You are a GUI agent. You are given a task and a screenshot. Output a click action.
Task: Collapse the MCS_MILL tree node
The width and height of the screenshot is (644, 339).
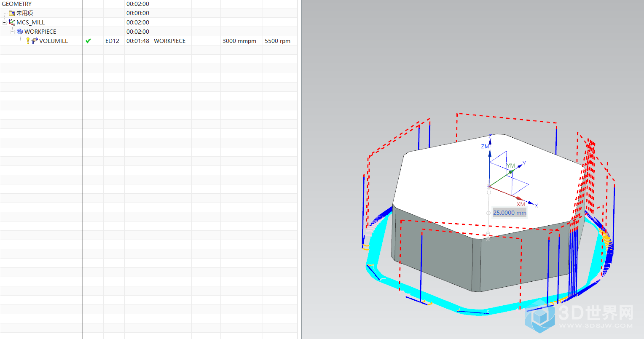click(5, 22)
